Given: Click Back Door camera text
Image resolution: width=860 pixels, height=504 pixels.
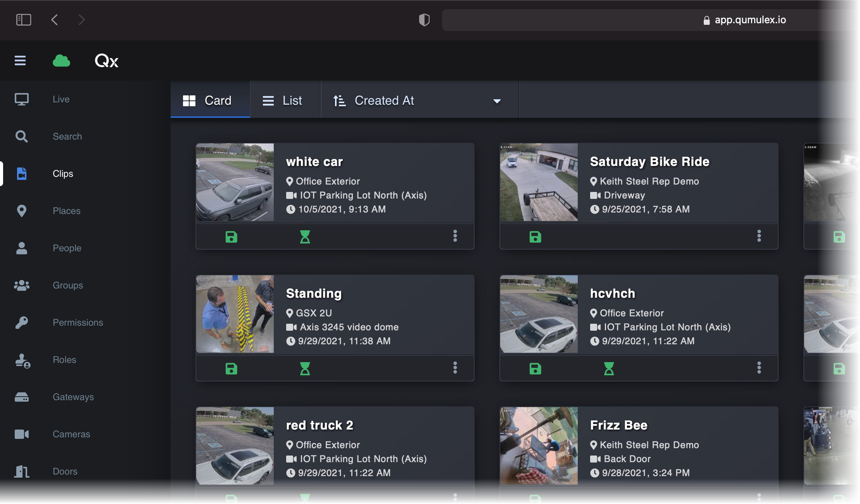Looking at the screenshot, I should click(627, 459).
